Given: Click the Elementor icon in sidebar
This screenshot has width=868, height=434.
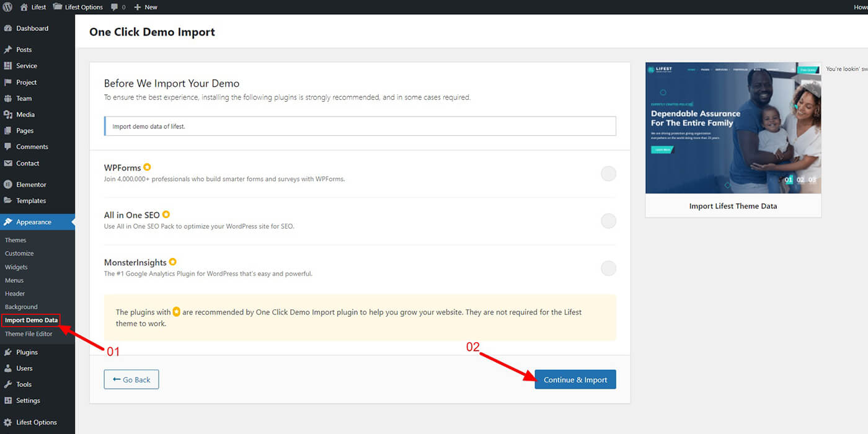Looking at the screenshot, I should [x=8, y=184].
